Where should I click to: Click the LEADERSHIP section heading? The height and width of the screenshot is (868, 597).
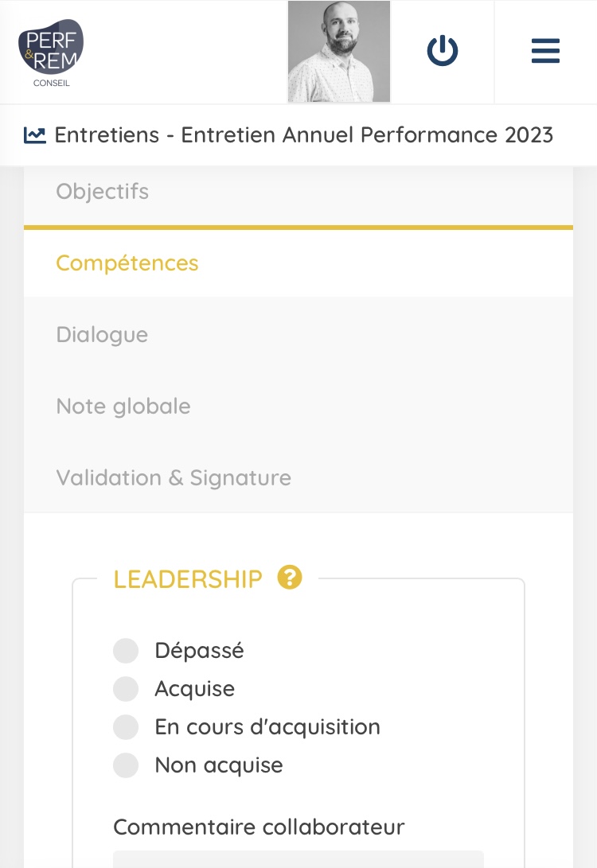point(188,579)
